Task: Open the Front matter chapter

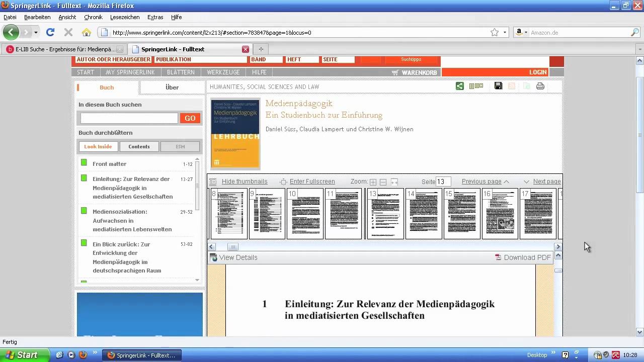Action: tap(109, 164)
